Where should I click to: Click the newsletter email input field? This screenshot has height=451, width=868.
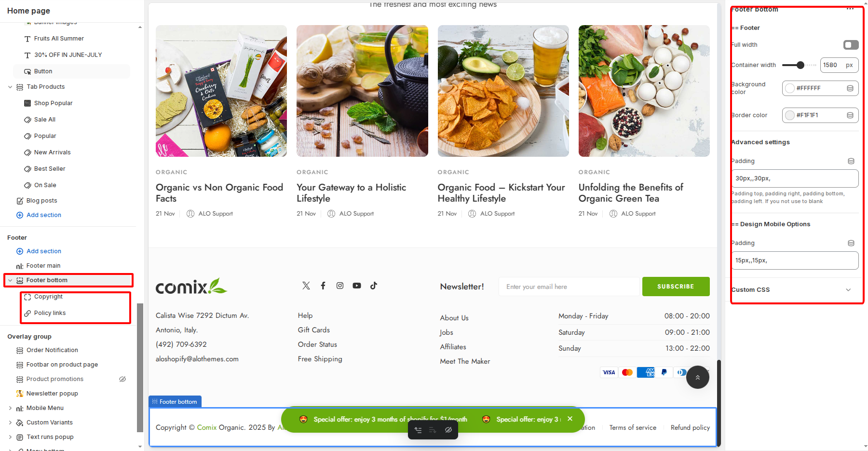tap(569, 287)
